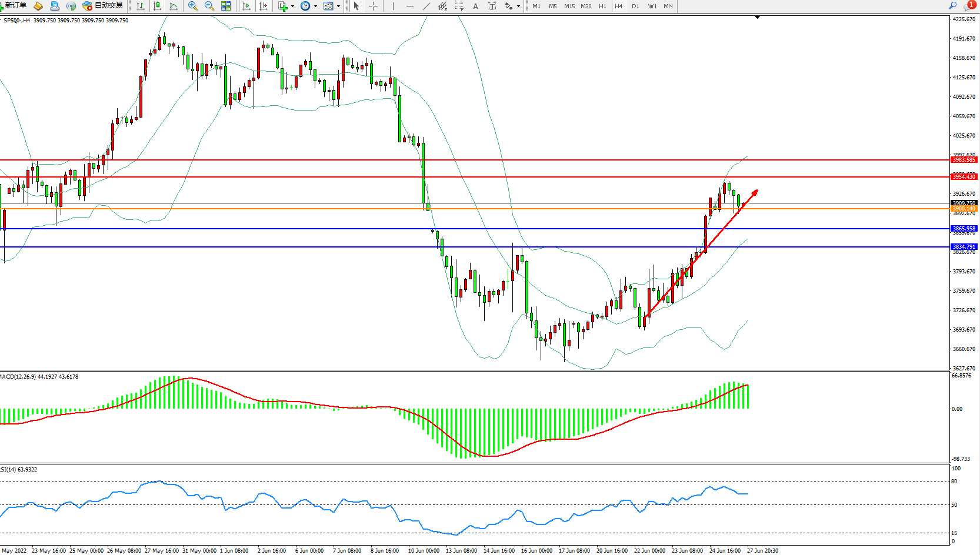Expand the chart templates dropdown arrow
The height and width of the screenshot is (555, 980).
(338, 6)
